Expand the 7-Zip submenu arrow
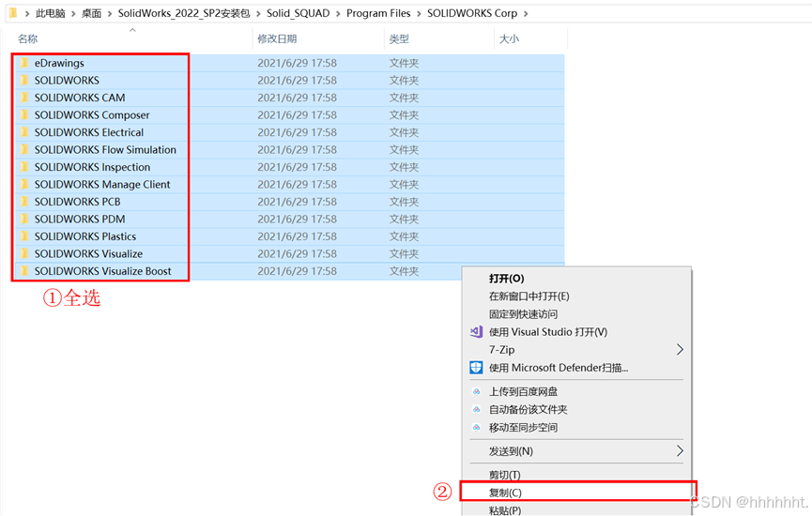This screenshot has height=516, width=812. pos(680,350)
